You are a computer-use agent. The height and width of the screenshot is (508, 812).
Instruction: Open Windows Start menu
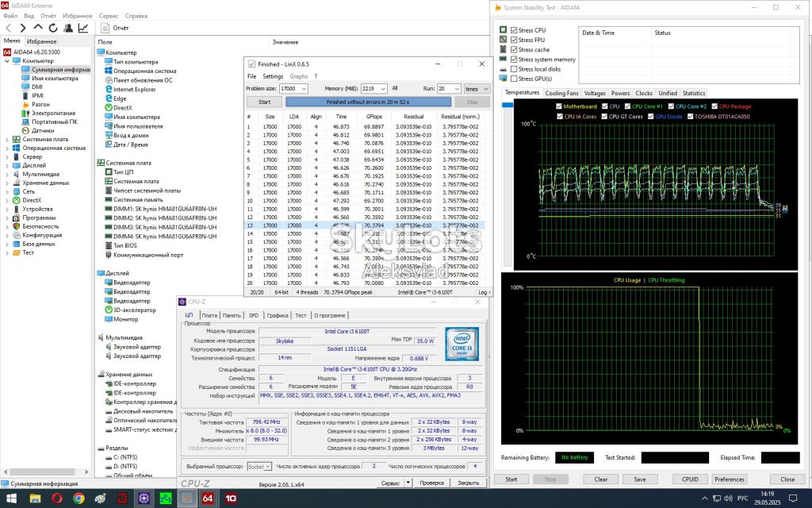pyautogui.click(x=11, y=498)
